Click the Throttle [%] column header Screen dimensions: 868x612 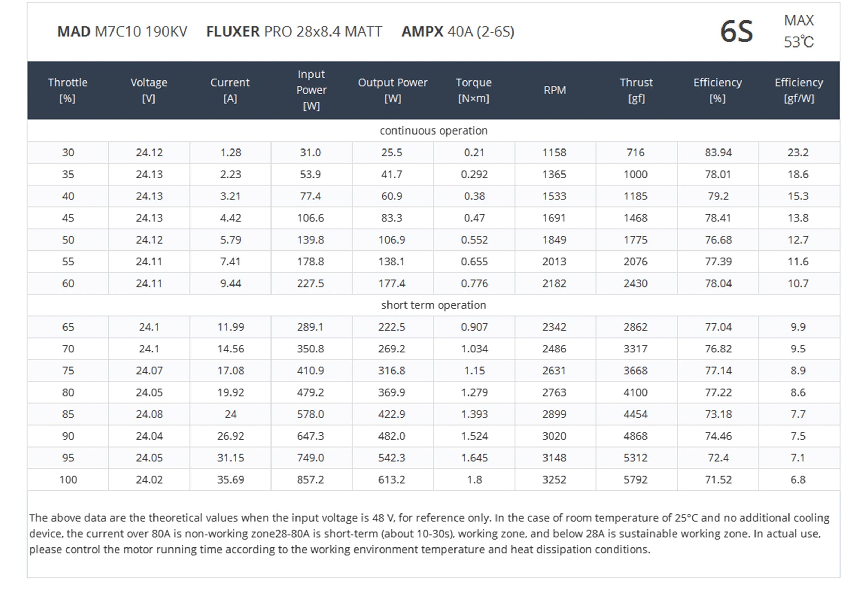pyautogui.click(x=68, y=90)
